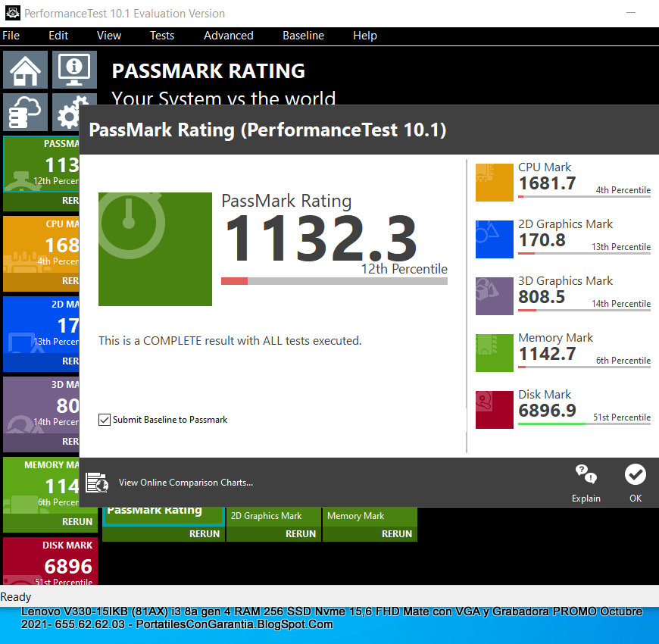Screen dimensions: 659x644
Task: Open the Advanced menu
Action: pos(228,36)
